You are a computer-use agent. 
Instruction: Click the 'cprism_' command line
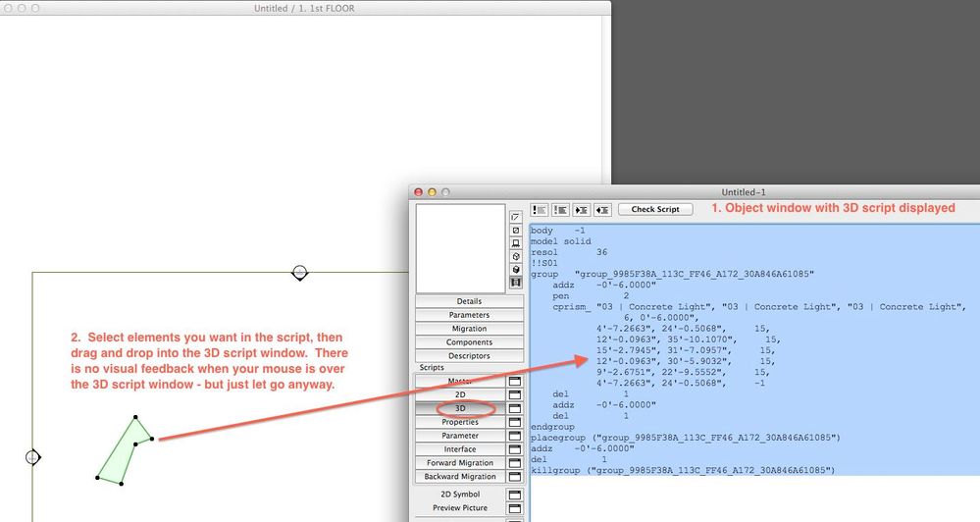tap(758, 307)
